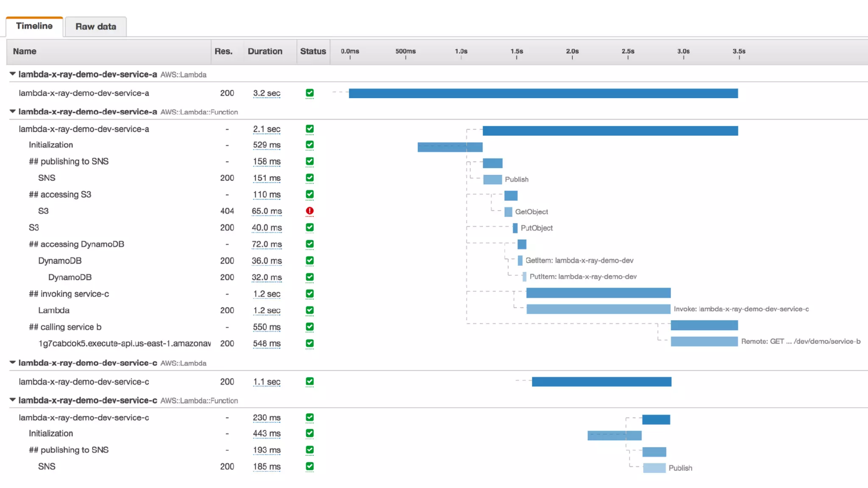Screen dimensions: 868x488
Task: Click status check for Lambda 1.2 sec row
Action: (x=310, y=310)
